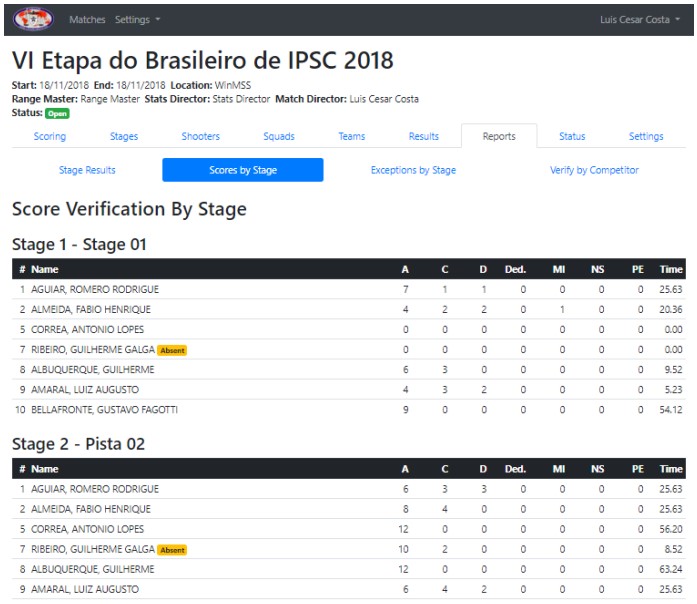
Task: Click Absent badge for Ribeiro in Stage 1
Action: pos(172,350)
